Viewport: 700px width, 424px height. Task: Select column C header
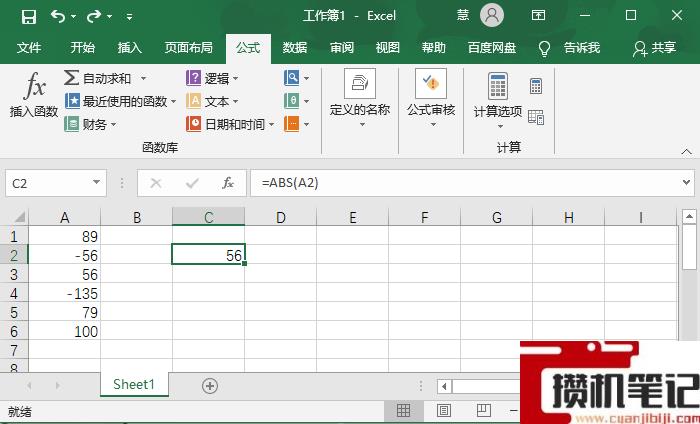[x=208, y=217]
